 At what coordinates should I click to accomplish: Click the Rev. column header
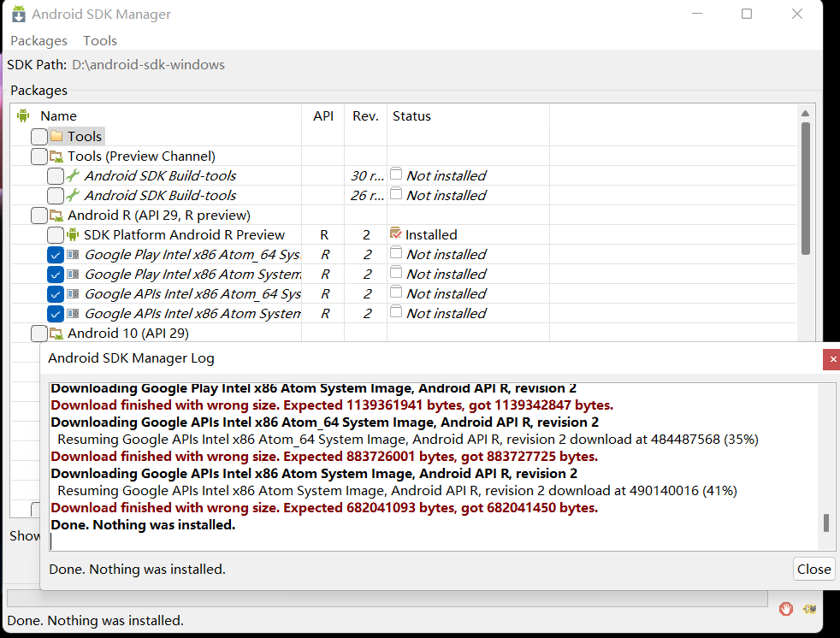365,115
